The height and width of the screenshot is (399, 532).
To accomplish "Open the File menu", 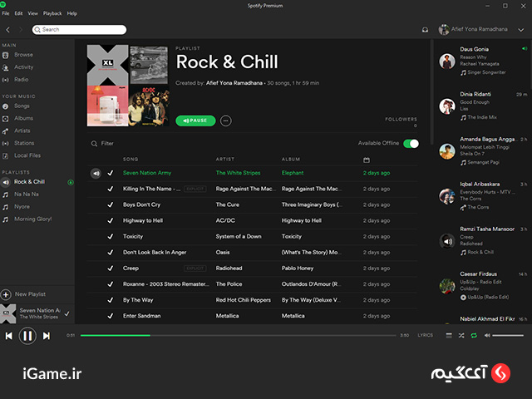I will coord(6,13).
